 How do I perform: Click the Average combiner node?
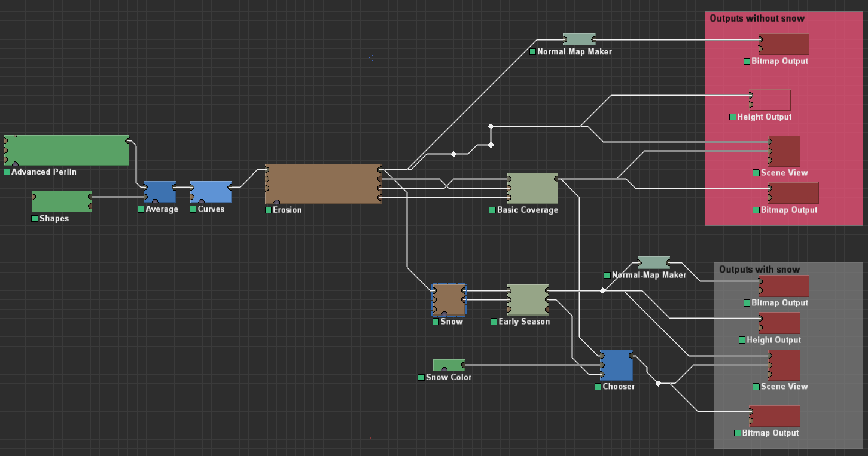[160, 192]
